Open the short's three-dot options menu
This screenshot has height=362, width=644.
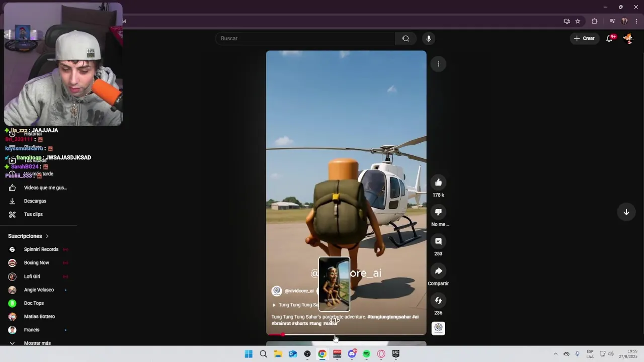[438, 64]
